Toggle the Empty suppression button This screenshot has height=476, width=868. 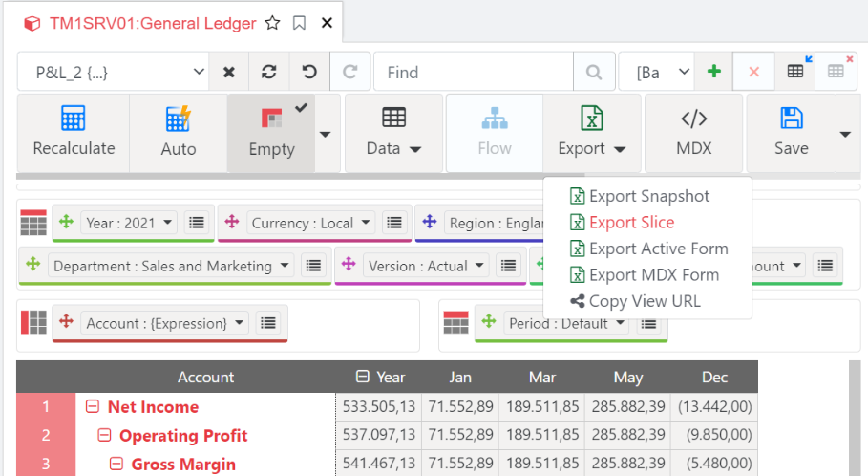271,133
